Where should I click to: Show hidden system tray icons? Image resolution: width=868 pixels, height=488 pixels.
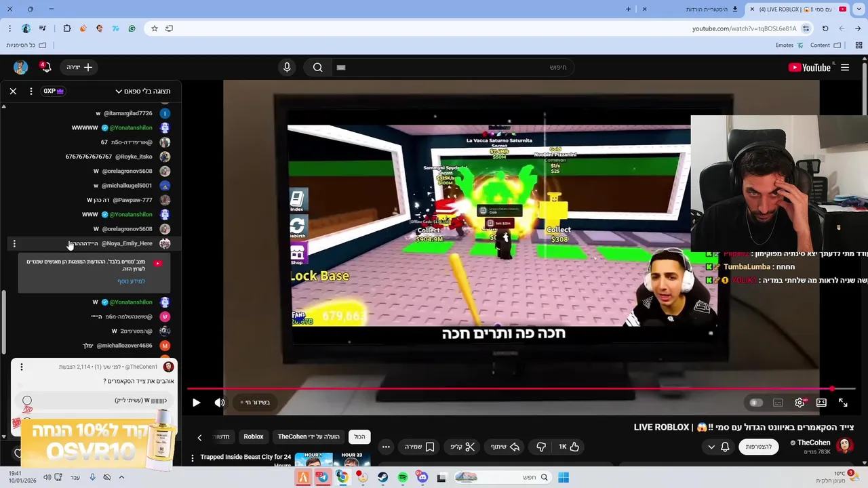pyautogui.click(x=121, y=477)
